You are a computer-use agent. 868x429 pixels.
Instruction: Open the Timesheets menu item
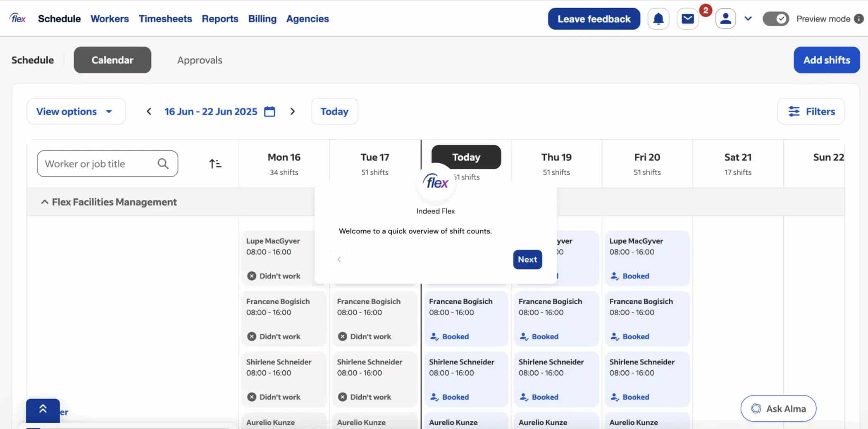(165, 19)
